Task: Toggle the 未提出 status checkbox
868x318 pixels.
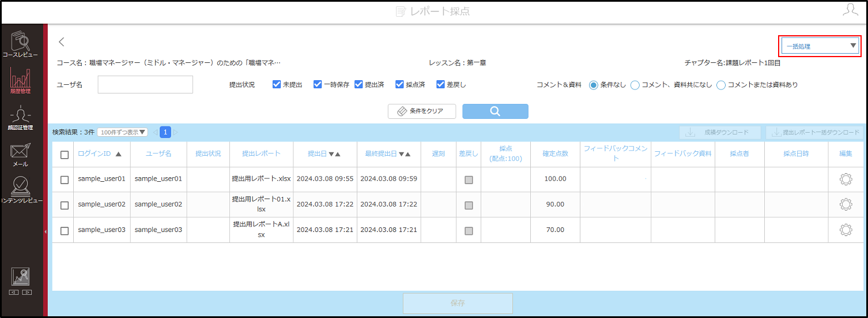Action: pos(277,84)
